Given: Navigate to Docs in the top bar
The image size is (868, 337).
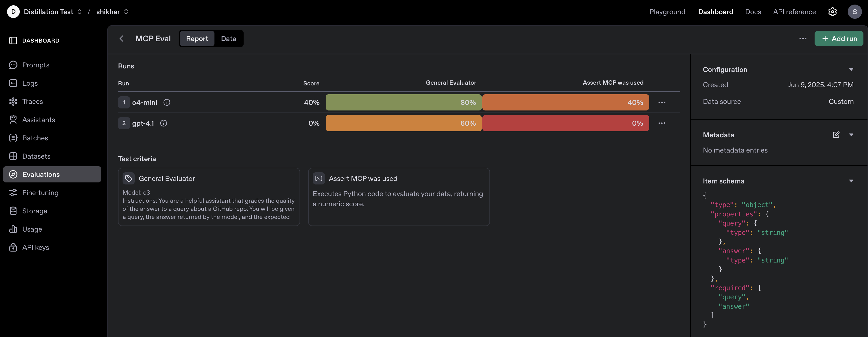Looking at the screenshot, I should pos(753,11).
